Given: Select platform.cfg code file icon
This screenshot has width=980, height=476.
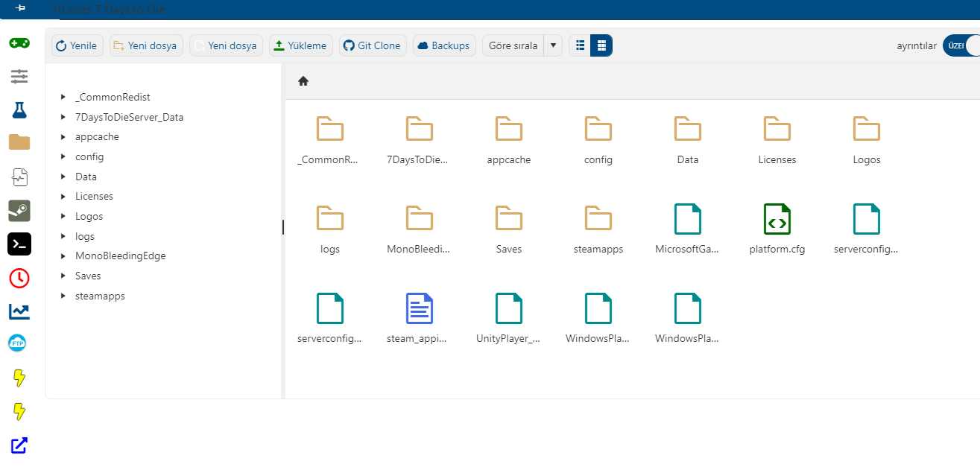Looking at the screenshot, I should click(x=777, y=219).
